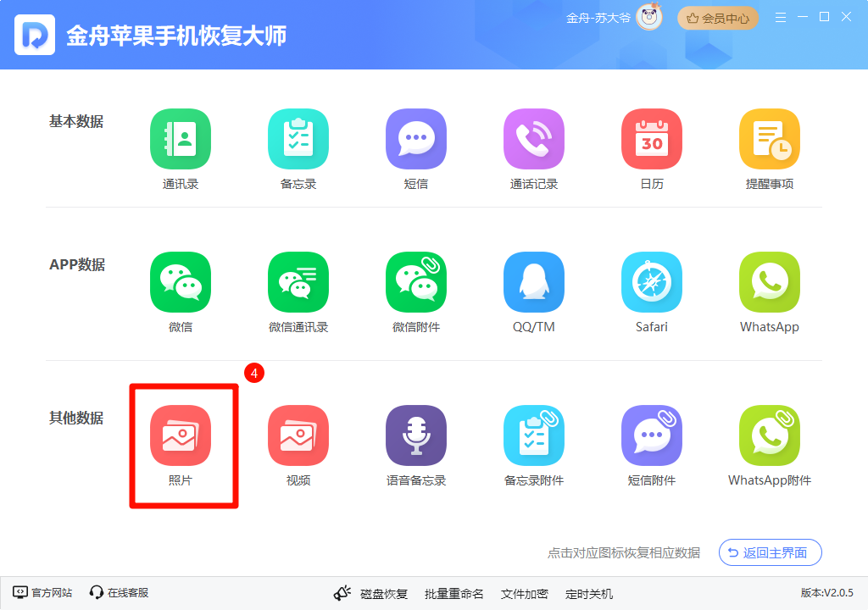Open the 官方网站 official website link
Screen dimensions: 868x610
tap(42, 593)
